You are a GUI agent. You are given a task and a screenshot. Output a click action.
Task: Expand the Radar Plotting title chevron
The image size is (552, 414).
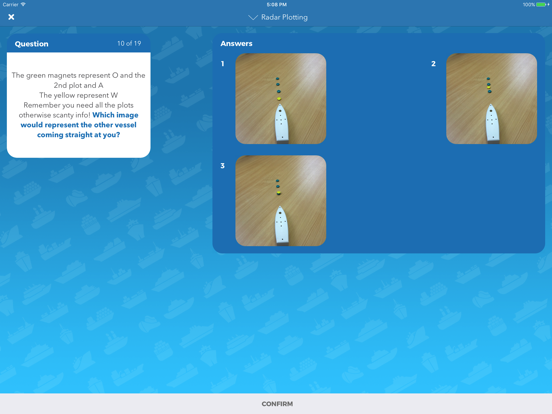tap(253, 18)
